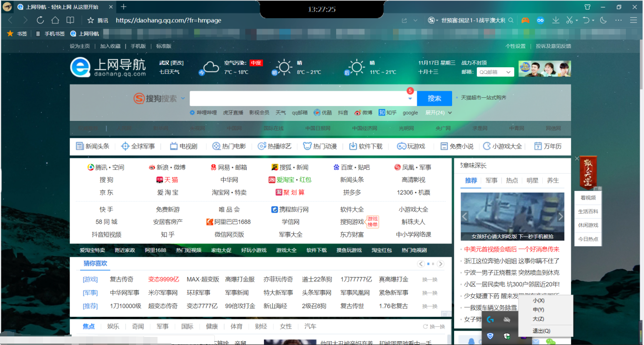Click the undo closed tab arrow icon
Viewport: 644px width, 345px height.
tap(586, 20)
